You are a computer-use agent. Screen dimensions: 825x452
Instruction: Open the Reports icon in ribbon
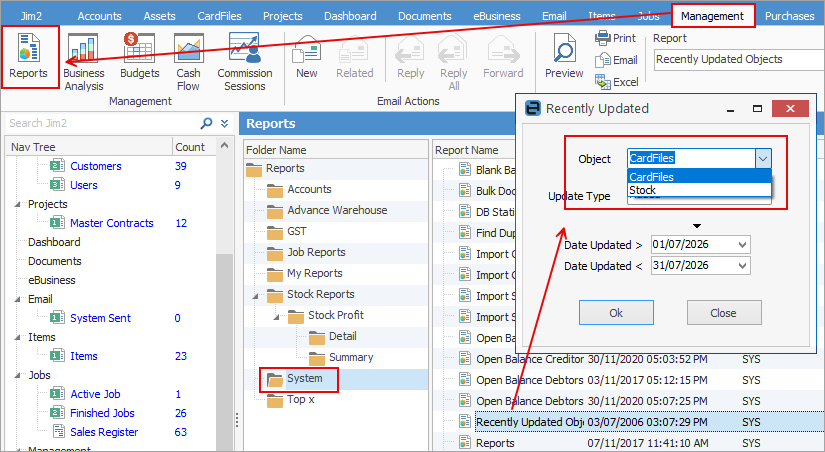[x=28, y=56]
